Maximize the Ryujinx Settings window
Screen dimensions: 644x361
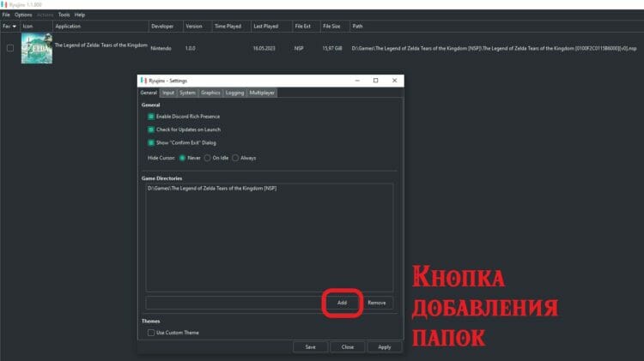375,80
